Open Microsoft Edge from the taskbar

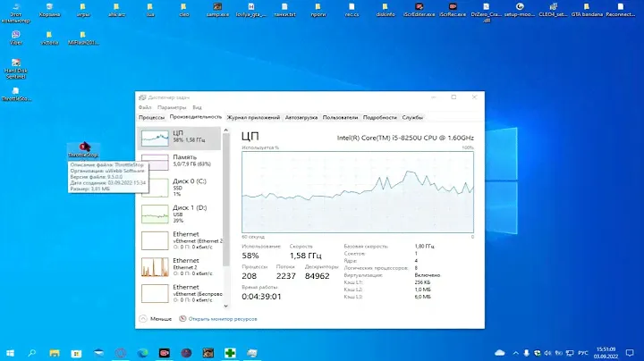pos(141,352)
